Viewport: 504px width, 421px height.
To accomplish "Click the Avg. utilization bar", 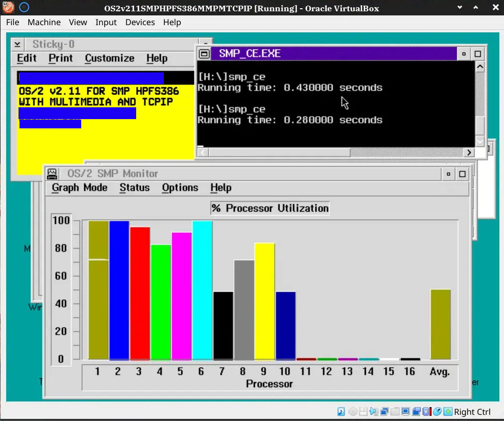I will 440,324.
